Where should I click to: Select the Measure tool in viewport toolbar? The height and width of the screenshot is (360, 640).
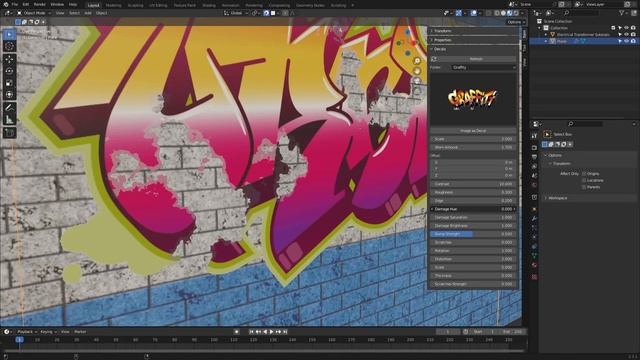[9, 120]
